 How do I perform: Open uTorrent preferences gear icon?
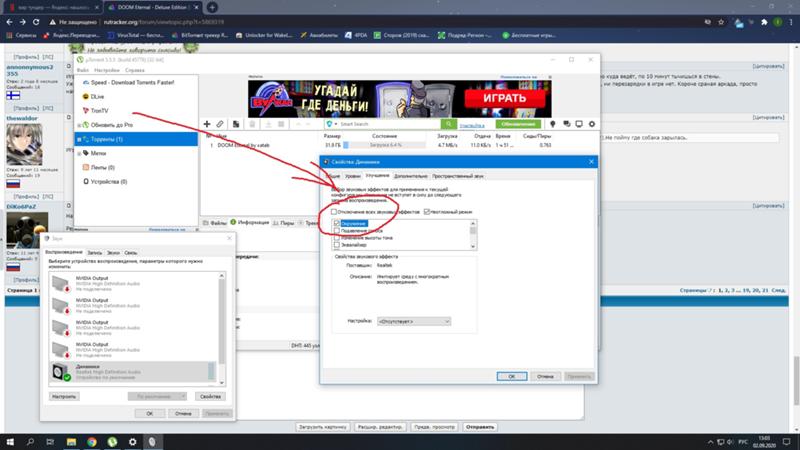point(592,124)
